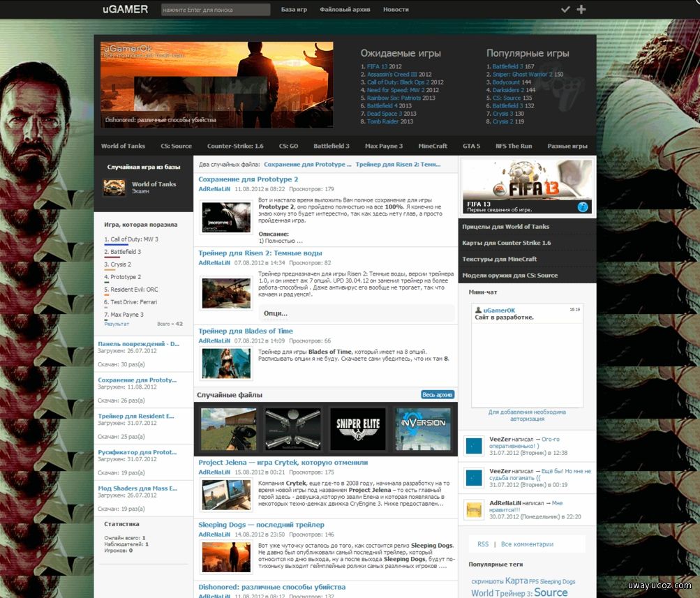Open Bodycount in the popular games list
The height and width of the screenshot is (598, 700).
pyautogui.click(x=506, y=82)
